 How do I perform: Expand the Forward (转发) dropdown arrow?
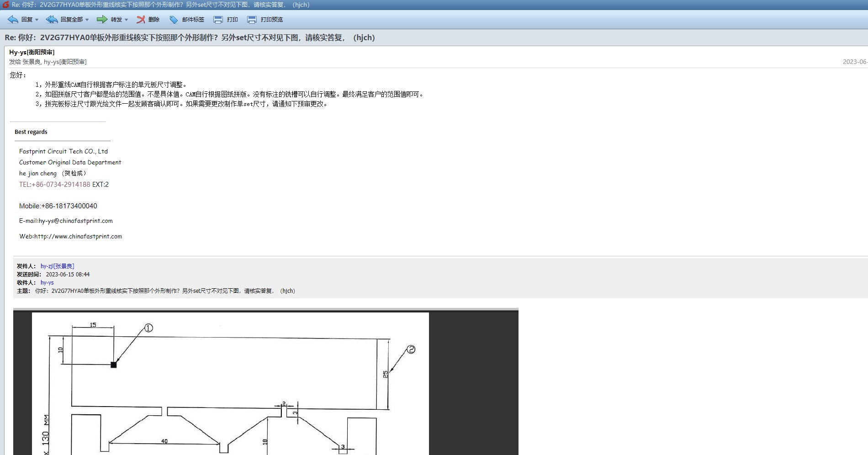coord(127,20)
